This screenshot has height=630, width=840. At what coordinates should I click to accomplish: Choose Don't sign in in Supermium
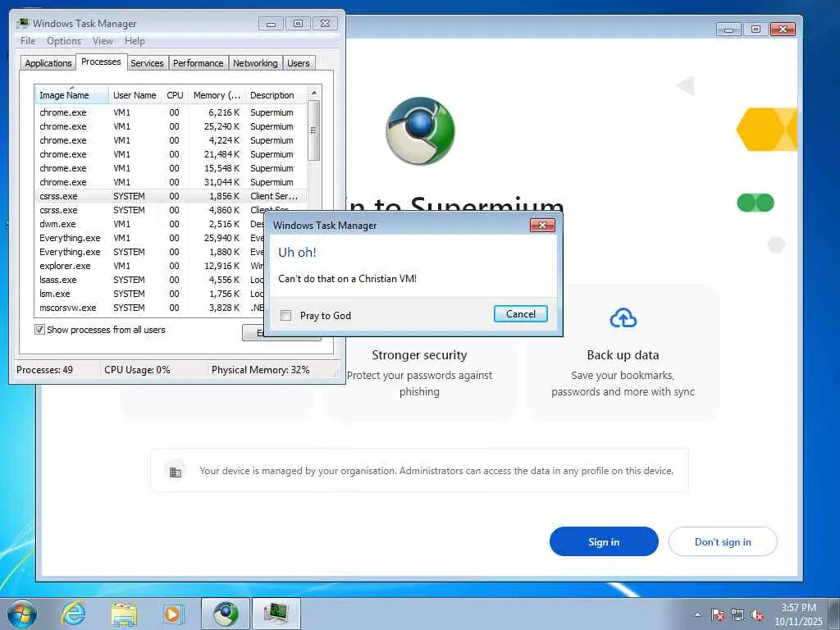[723, 541]
